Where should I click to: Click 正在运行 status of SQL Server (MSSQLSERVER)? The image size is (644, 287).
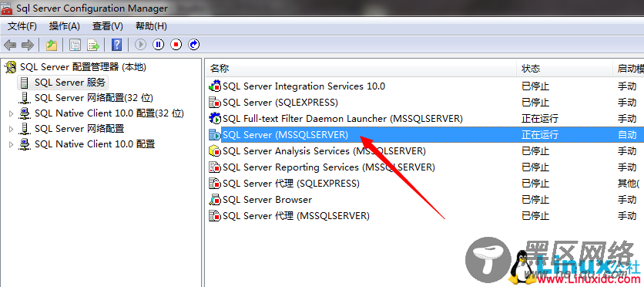(540, 135)
